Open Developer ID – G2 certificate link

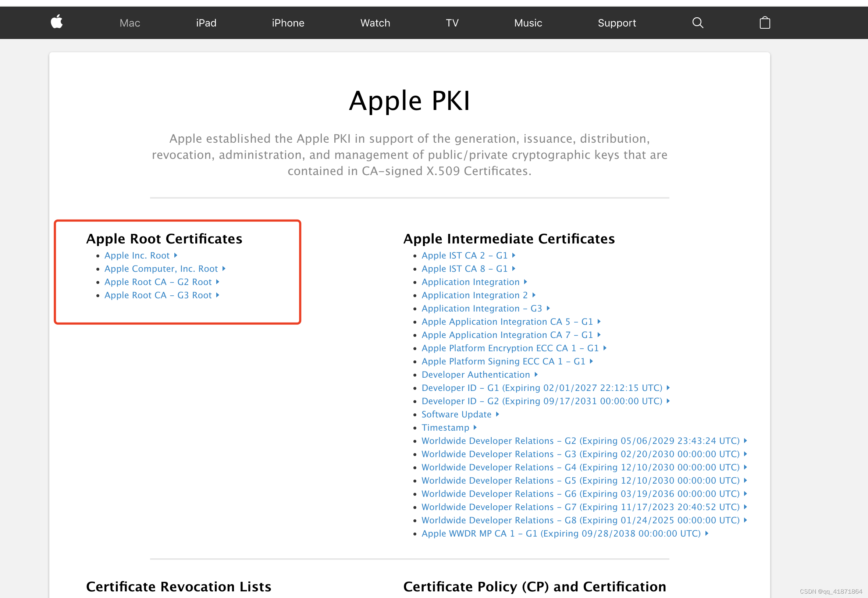tap(546, 401)
